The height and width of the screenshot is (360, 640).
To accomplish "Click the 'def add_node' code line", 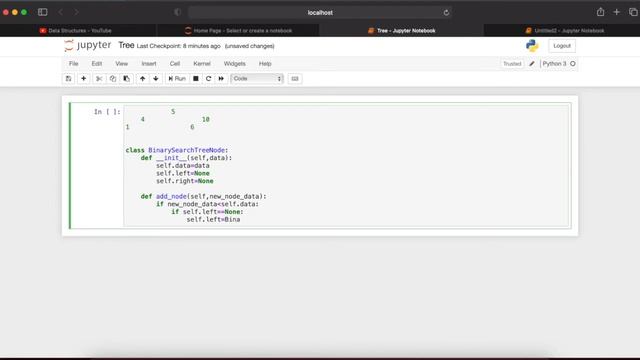I will 203,196.
